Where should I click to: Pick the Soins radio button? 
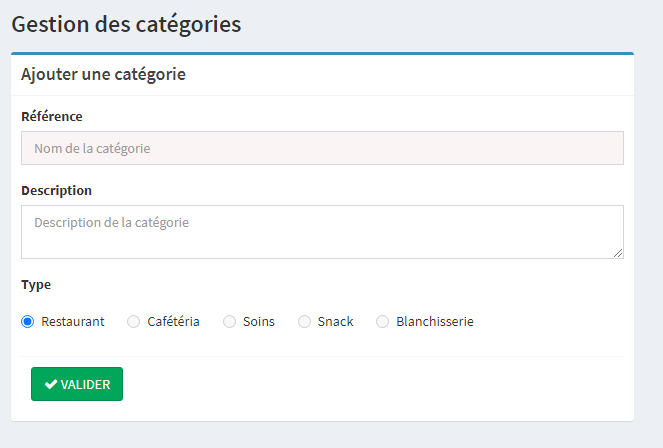pyautogui.click(x=229, y=322)
